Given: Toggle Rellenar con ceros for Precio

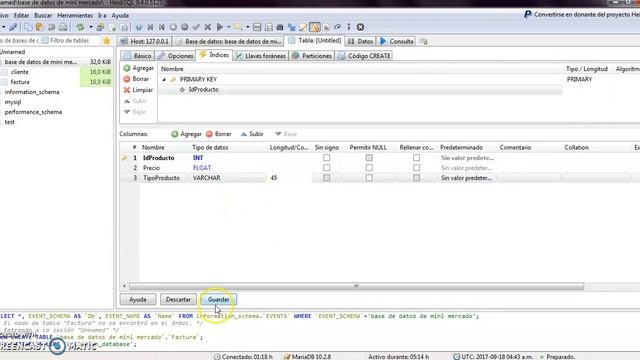Looking at the screenshot, I should click(x=416, y=168).
